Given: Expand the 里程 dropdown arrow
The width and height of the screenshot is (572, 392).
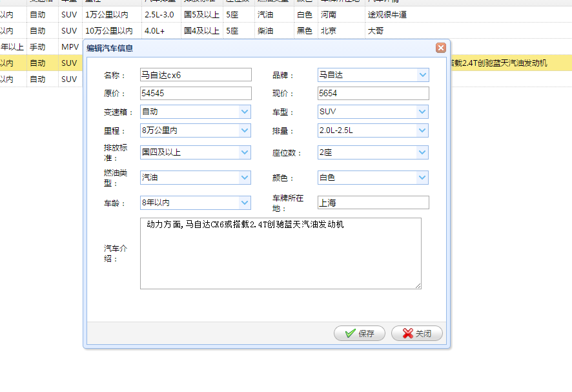Looking at the screenshot, I should tap(245, 130).
